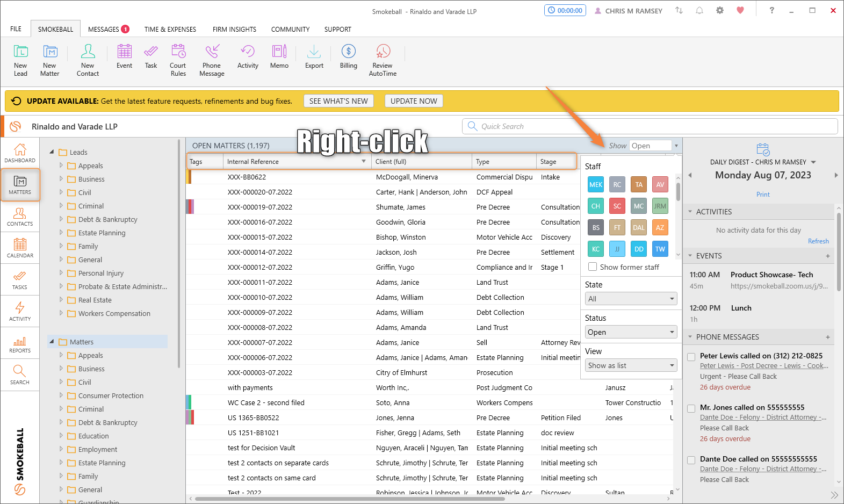Create a new Task from ribbon

pyautogui.click(x=151, y=57)
